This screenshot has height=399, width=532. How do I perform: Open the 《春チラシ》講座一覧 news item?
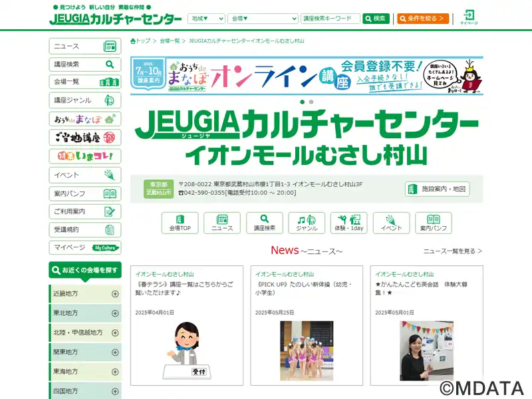[x=184, y=289]
